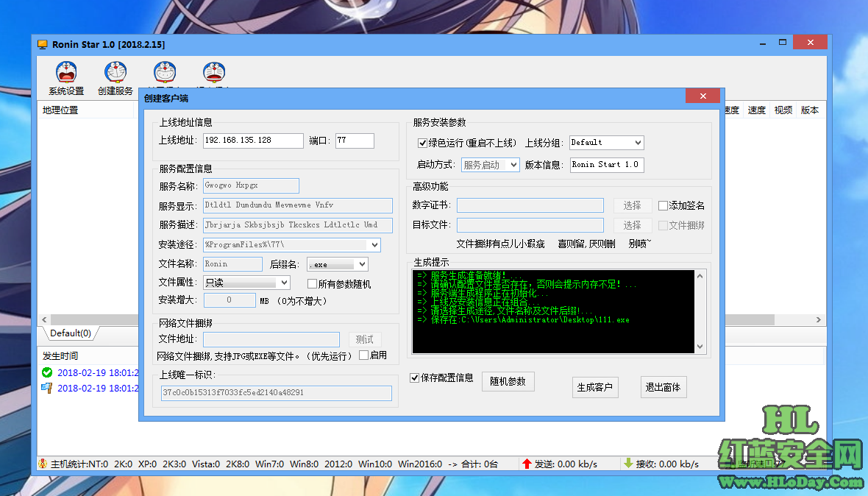
Task: Click the 安装增大 MB field
Action: pyautogui.click(x=230, y=300)
